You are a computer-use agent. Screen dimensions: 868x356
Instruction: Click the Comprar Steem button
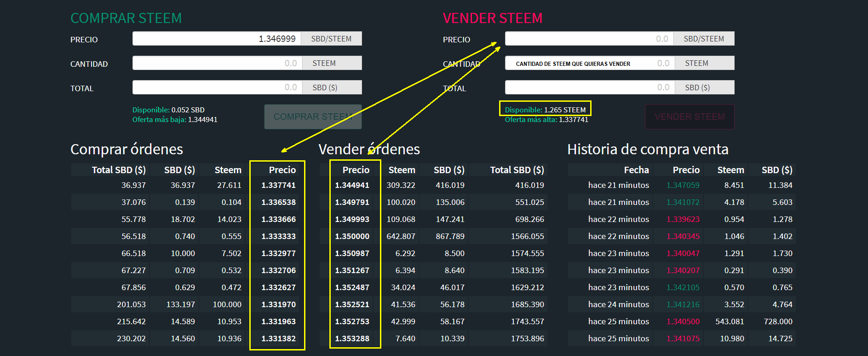(313, 117)
